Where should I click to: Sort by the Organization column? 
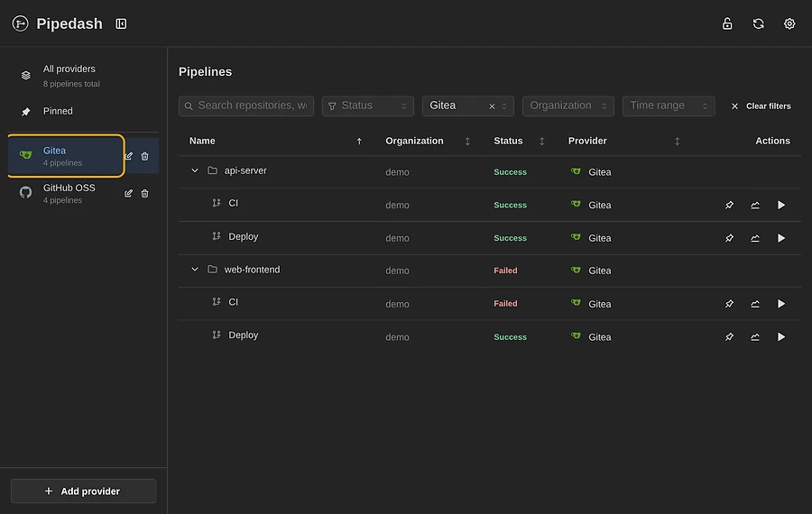click(x=467, y=142)
